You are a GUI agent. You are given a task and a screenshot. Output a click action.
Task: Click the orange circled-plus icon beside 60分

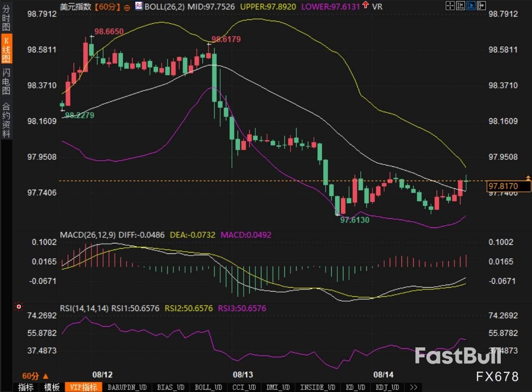[127, 7]
